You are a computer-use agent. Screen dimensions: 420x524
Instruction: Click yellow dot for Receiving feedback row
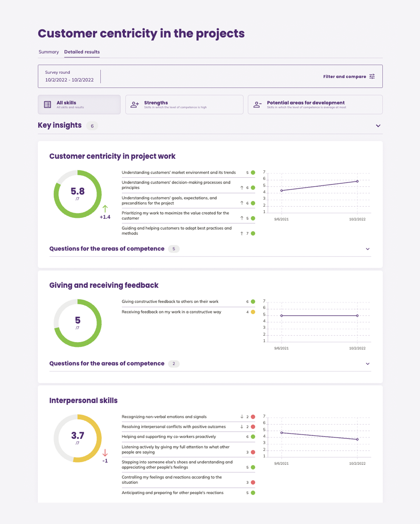pos(253,312)
